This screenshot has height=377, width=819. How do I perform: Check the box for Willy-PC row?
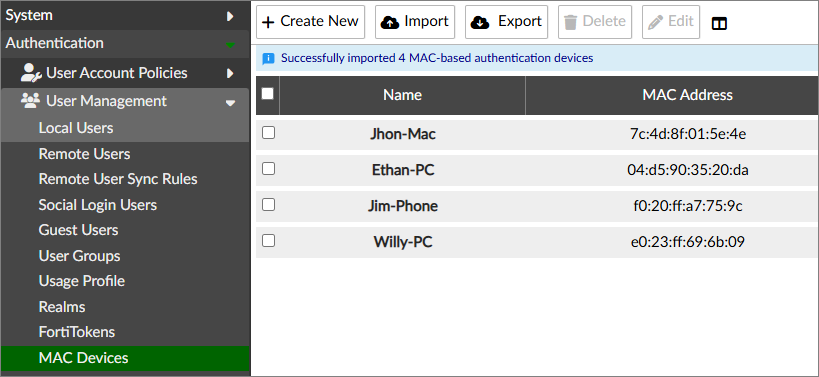click(268, 240)
